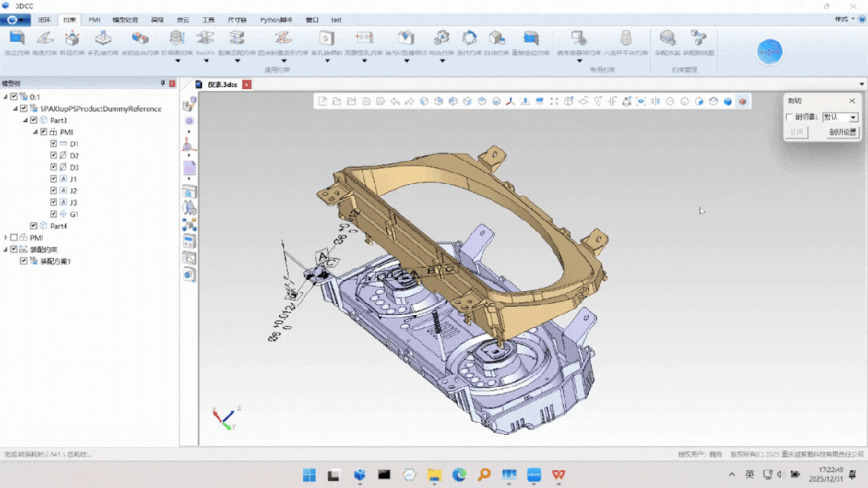This screenshot has width=868, height=488.
Task: Open the 单孔轴倾斜 dropdown arrow
Action: point(327,61)
